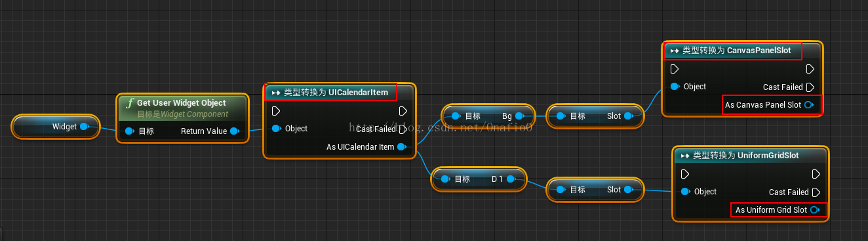Click the exec output pin of UICalendarItem cast

[x=403, y=111]
